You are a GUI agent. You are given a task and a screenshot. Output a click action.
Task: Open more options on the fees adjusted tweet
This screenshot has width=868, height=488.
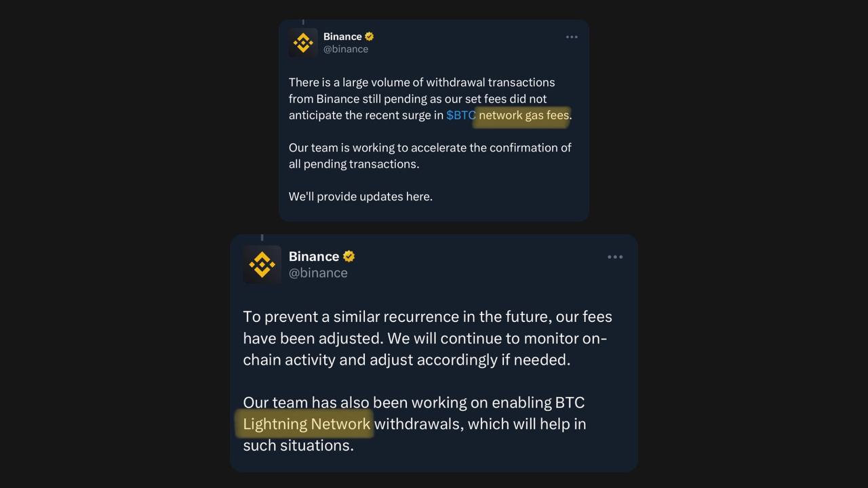click(615, 257)
